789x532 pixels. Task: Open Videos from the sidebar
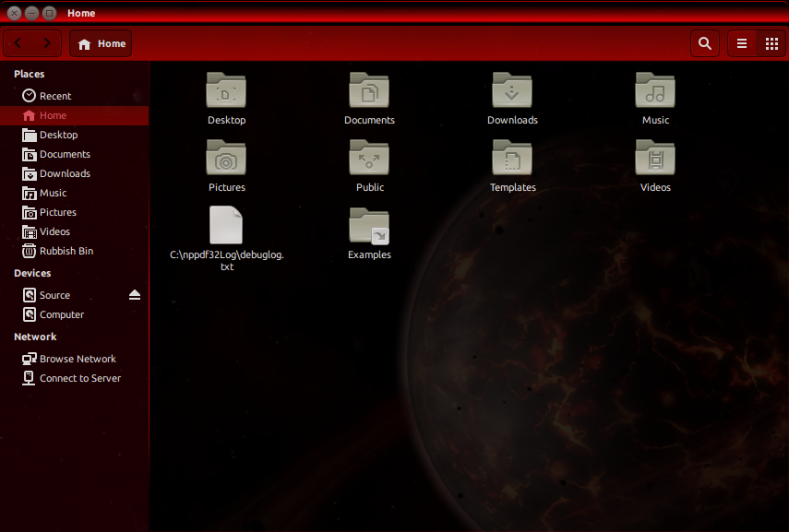coord(74,231)
